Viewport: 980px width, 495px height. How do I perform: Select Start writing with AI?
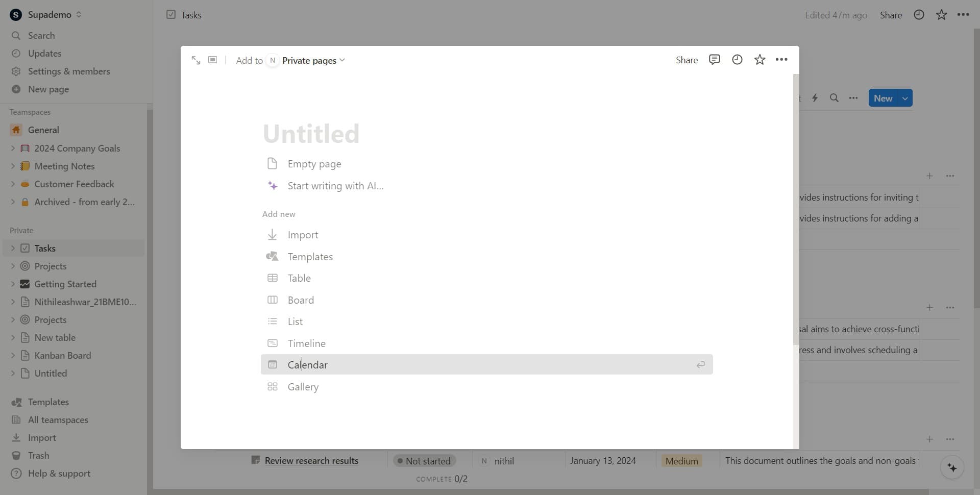coord(335,186)
